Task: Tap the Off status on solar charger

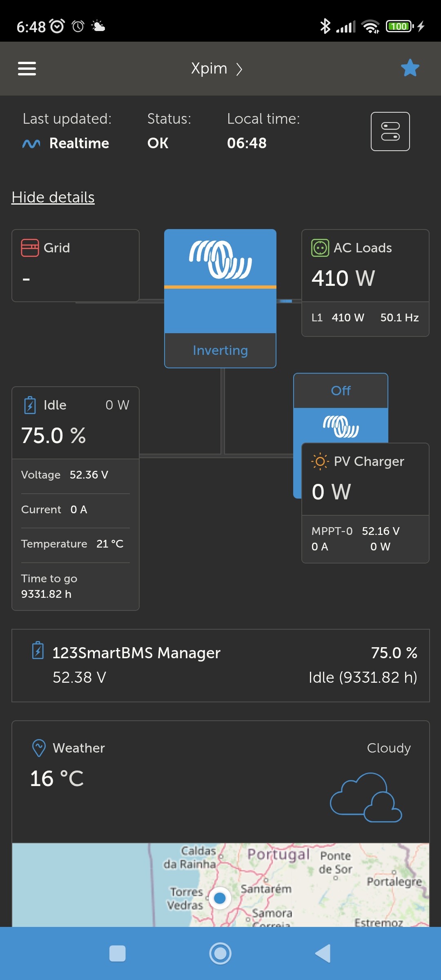Action: [x=341, y=391]
